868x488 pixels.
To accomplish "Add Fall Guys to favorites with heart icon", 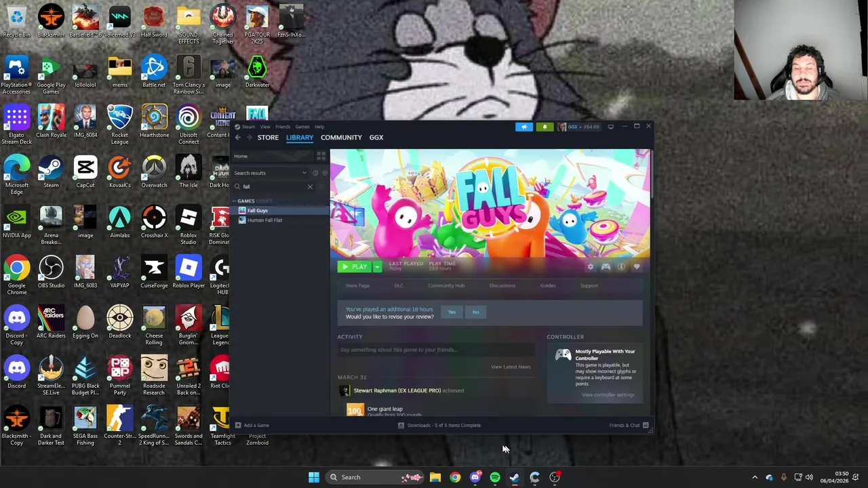I will [637, 267].
